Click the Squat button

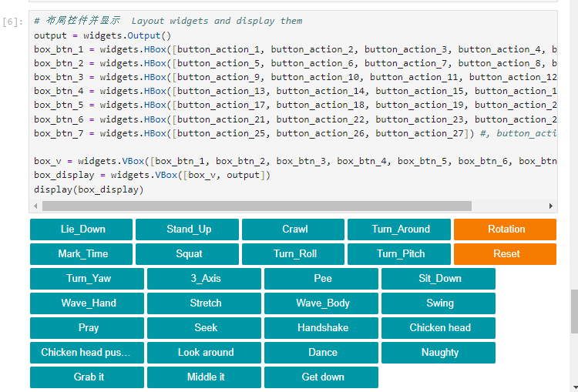[187, 254]
